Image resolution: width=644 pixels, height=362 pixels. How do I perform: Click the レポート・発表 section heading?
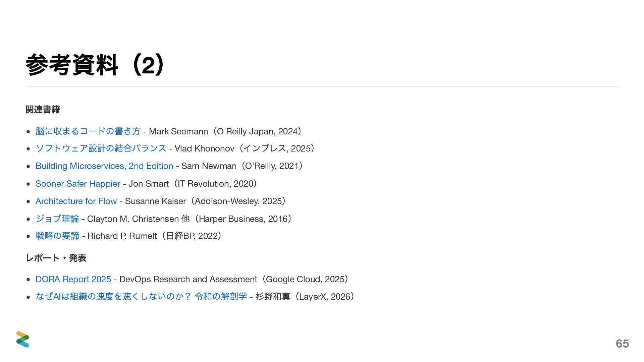(56, 258)
